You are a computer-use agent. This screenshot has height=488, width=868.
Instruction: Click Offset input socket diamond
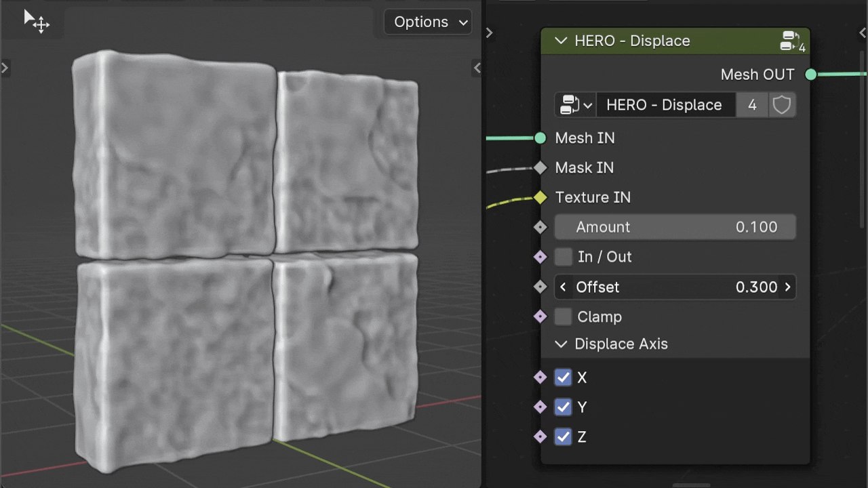click(540, 287)
